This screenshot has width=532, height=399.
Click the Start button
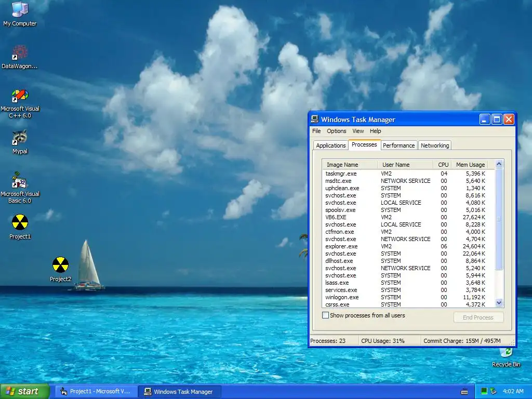[25, 392]
